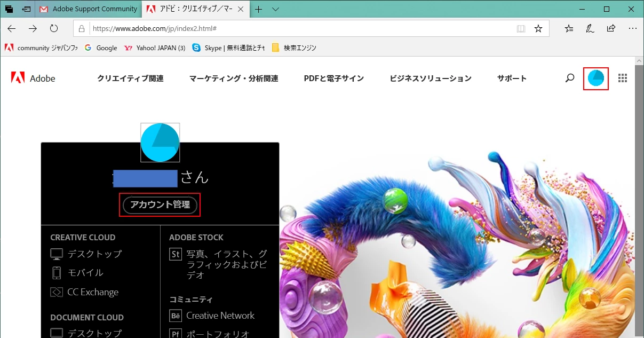Open Creative Cloud モバイル link
Image resolution: width=644 pixels, height=338 pixels.
[77, 272]
